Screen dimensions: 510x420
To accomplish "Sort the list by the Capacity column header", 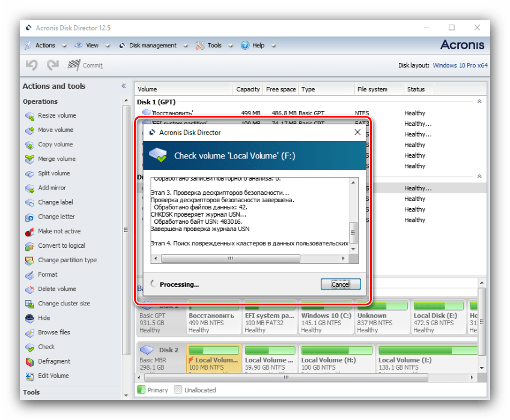I will (x=247, y=89).
